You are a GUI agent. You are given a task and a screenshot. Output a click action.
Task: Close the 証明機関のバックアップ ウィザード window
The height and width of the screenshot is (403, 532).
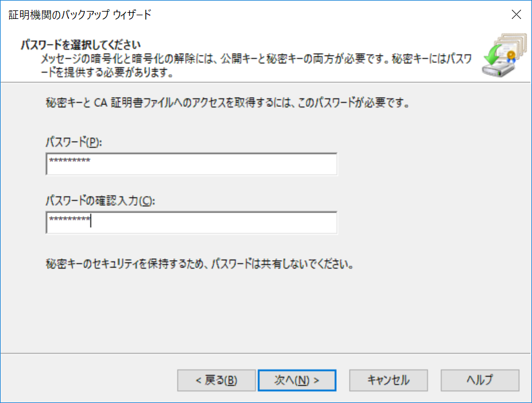516,15
